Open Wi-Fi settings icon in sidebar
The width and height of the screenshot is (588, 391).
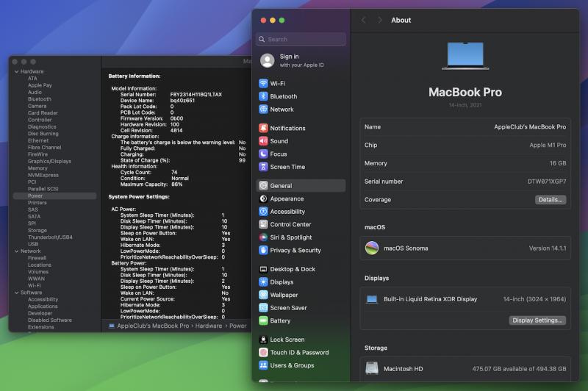tap(263, 83)
